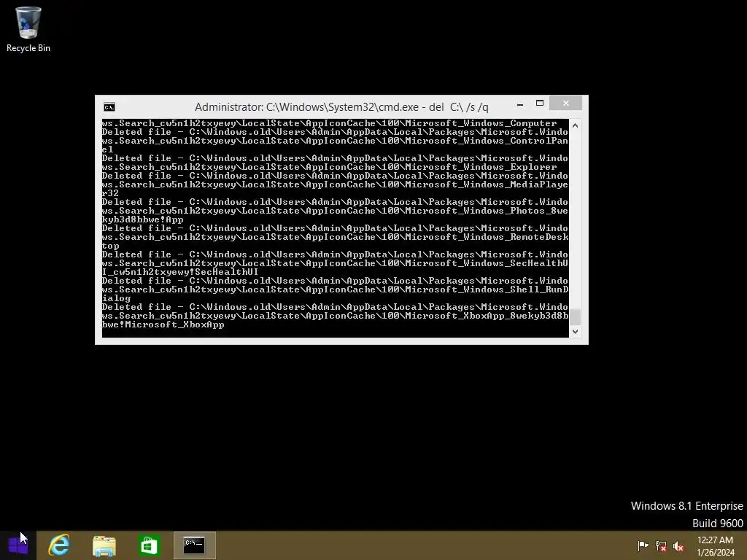Viewport: 747px width, 560px height.
Task: Click the cmd window title bar text
Action: pos(341,107)
